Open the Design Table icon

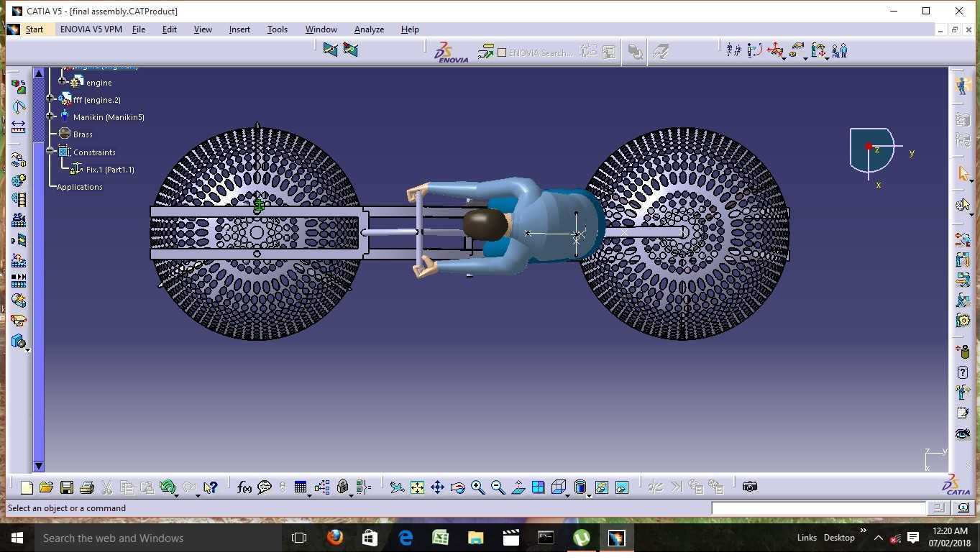[x=301, y=487]
